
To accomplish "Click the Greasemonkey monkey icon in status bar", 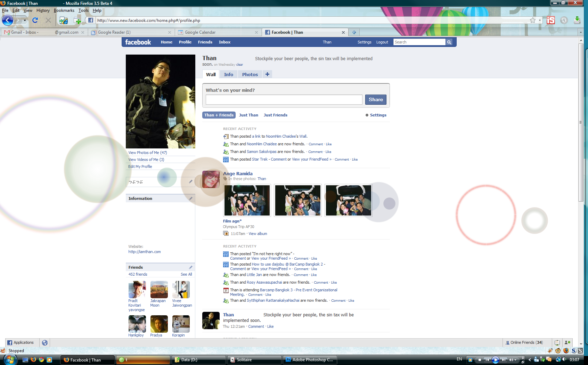I will click(558, 351).
